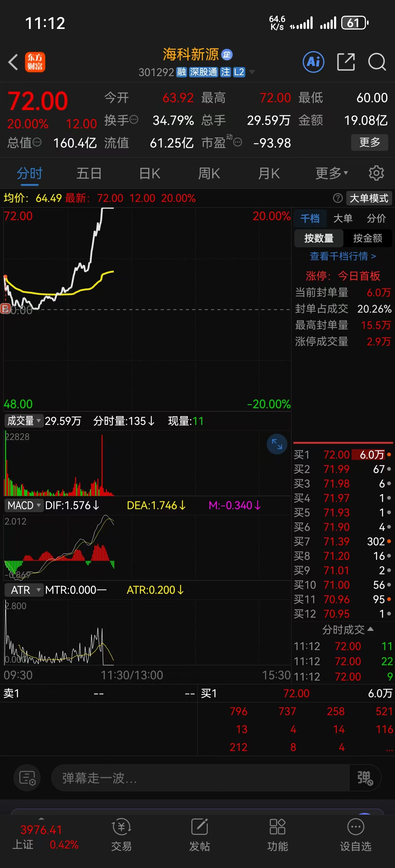Screen dimensions: 395x868
Task: Tap info icon beside 市盈
Action: 238,142
